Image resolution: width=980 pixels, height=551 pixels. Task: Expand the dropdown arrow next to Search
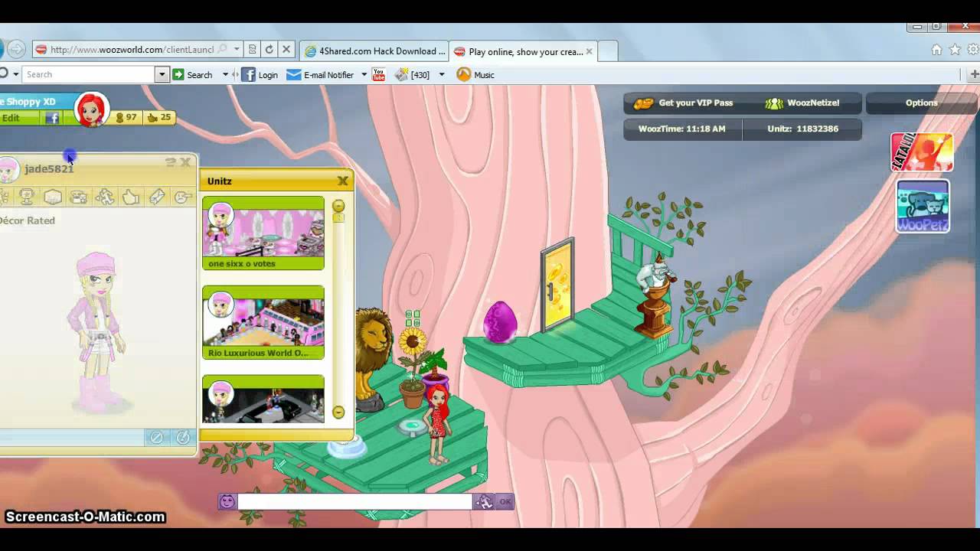(x=225, y=74)
